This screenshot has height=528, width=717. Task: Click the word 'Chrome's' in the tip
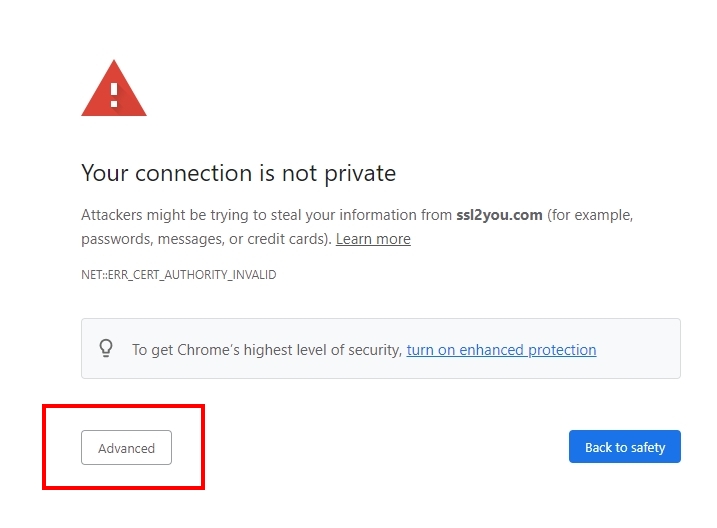[214, 350]
